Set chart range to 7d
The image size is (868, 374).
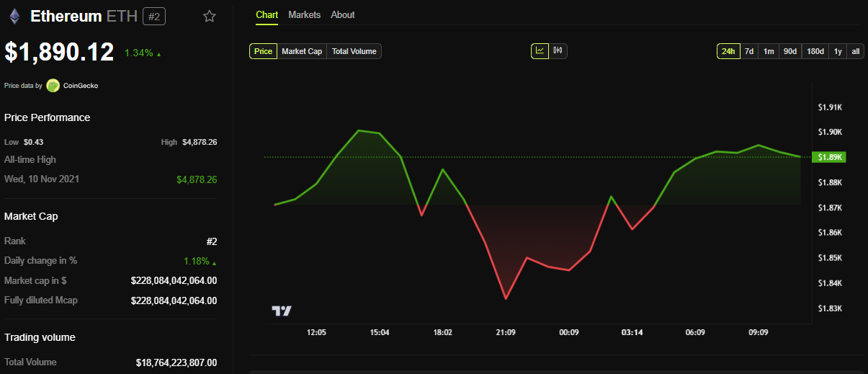coord(749,51)
